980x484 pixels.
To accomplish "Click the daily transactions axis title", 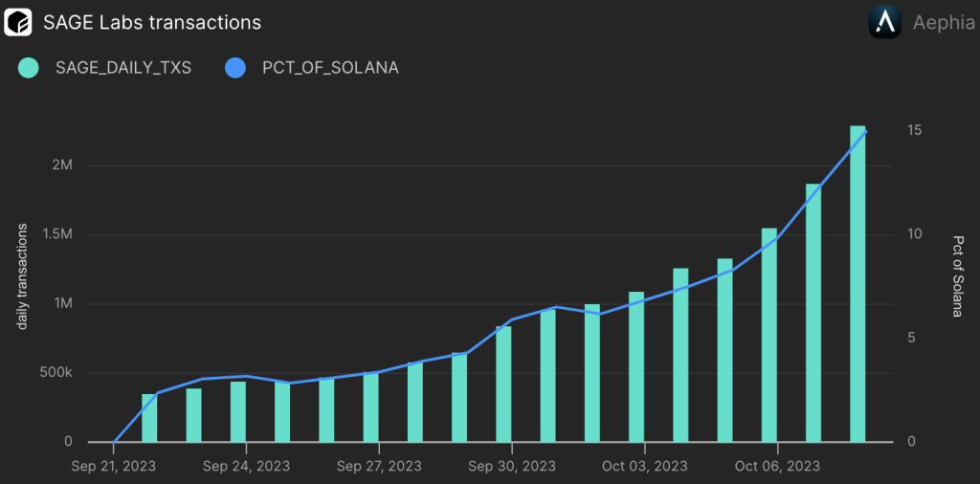I will [21, 279].
